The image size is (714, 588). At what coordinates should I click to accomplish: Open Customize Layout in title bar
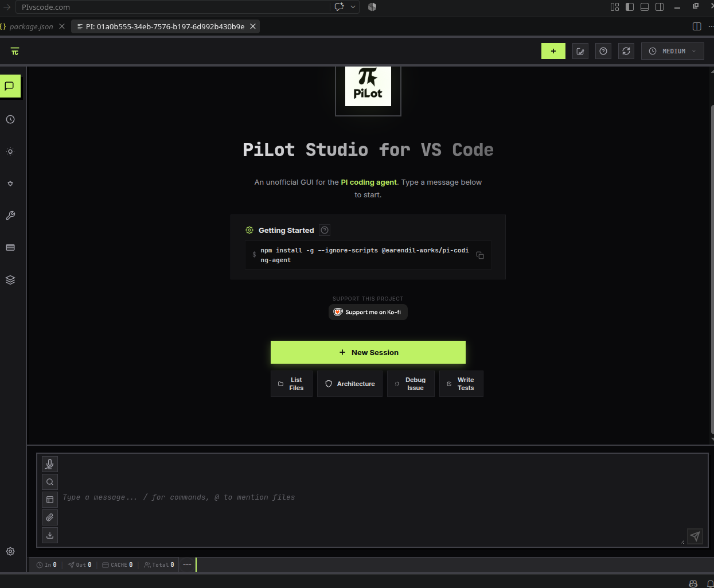615,7
